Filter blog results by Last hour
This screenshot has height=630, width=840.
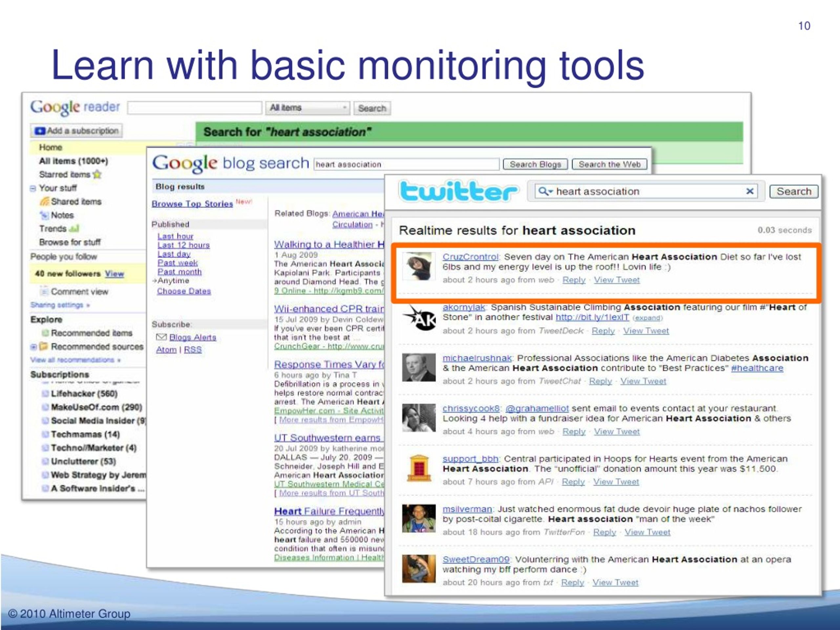tap(176, 236)
